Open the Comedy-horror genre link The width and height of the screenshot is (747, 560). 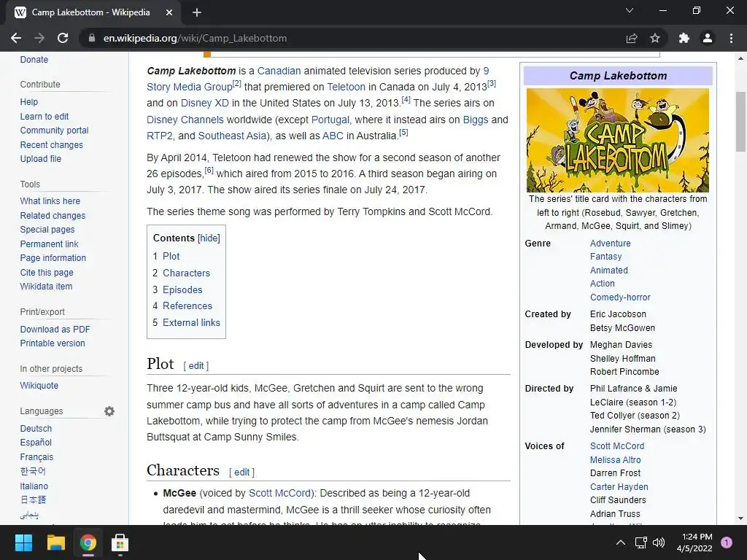pyautogui.click(x=620, y=297)
